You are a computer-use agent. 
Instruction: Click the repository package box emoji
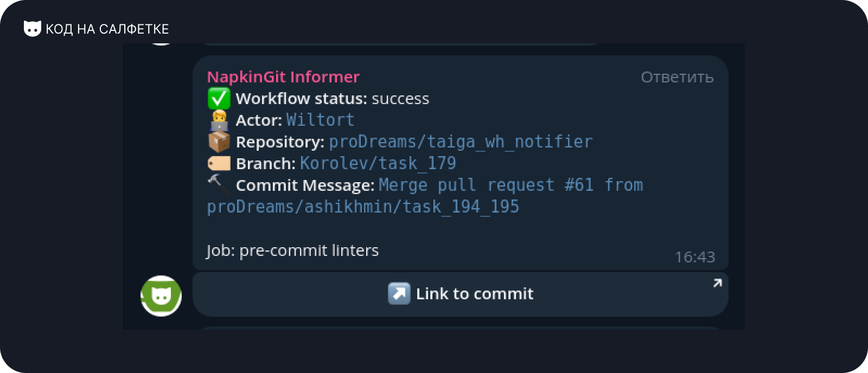[x=219, y=142]
